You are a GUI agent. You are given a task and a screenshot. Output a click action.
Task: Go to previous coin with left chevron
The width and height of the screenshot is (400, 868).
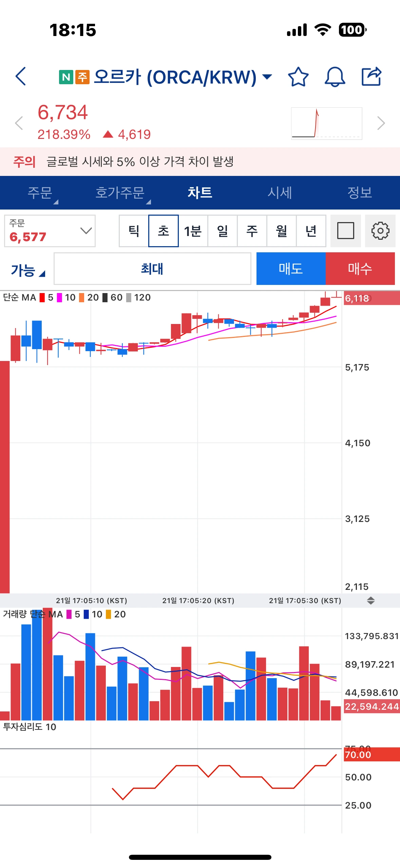click(x=19, y=123)
